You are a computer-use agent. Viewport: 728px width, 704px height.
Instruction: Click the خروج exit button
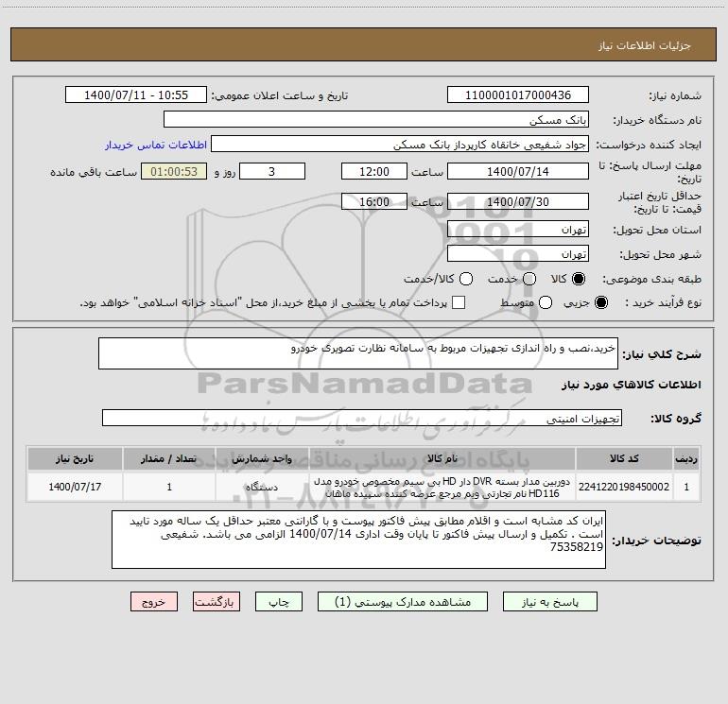154,601
